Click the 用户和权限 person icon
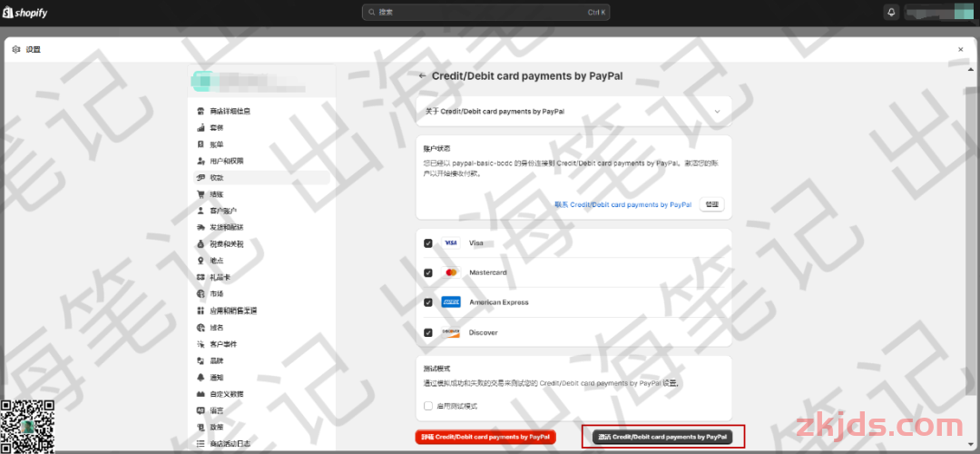Screen dimensions: 980x454 (x=201, y=161)
